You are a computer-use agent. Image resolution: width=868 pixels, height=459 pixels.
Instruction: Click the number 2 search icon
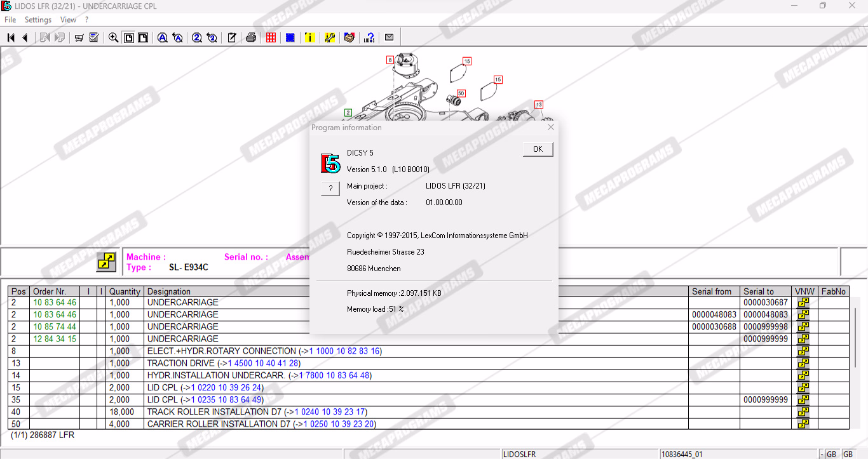click(x=197, y=37)
